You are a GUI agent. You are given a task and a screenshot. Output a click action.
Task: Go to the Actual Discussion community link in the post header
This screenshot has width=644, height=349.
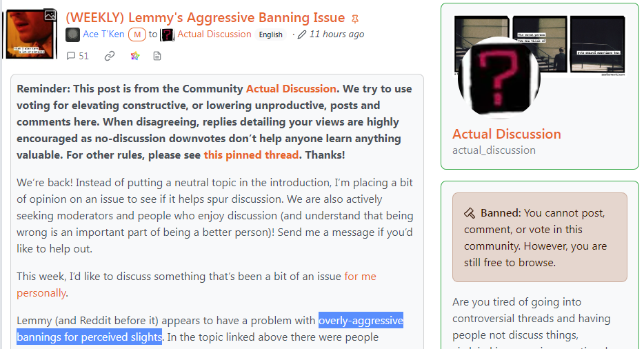[x=214, y=34]
